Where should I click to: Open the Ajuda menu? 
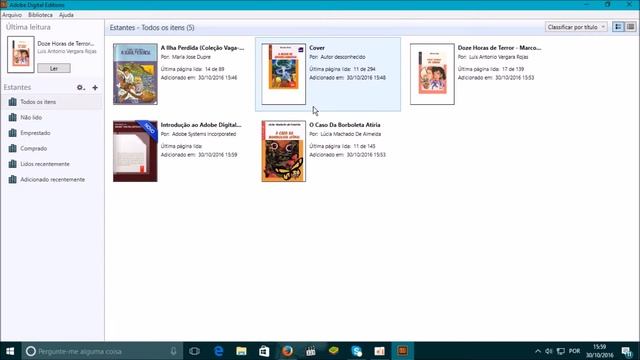[x=67, y=15]
